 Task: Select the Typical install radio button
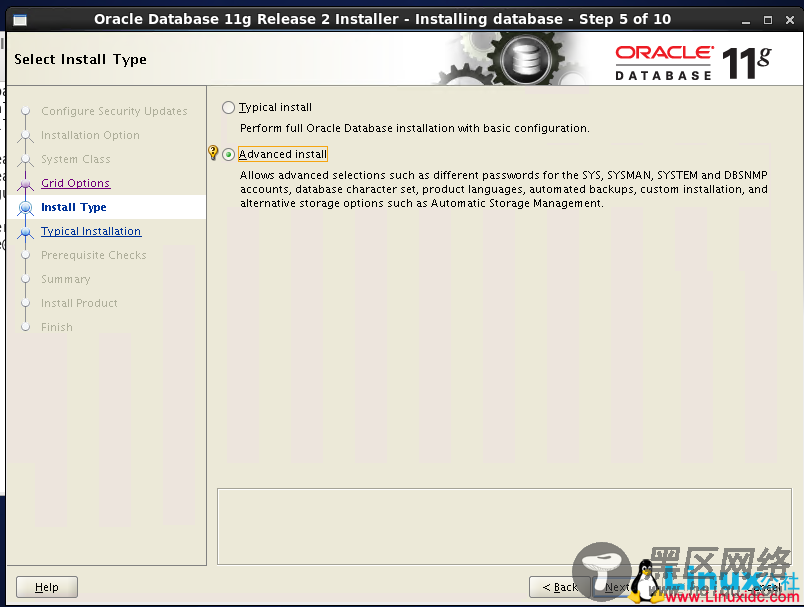pyautogui.click(x=228, y=107)
